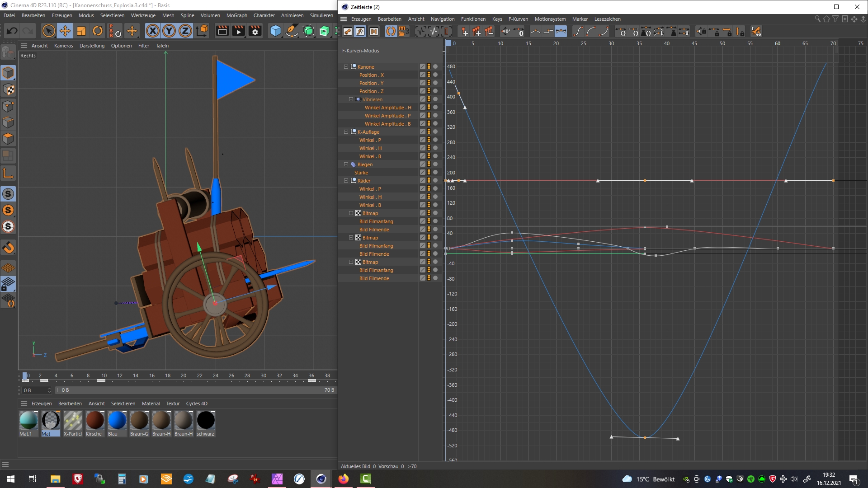
Task: Open the Datei menu
Action: click(9, 15)
